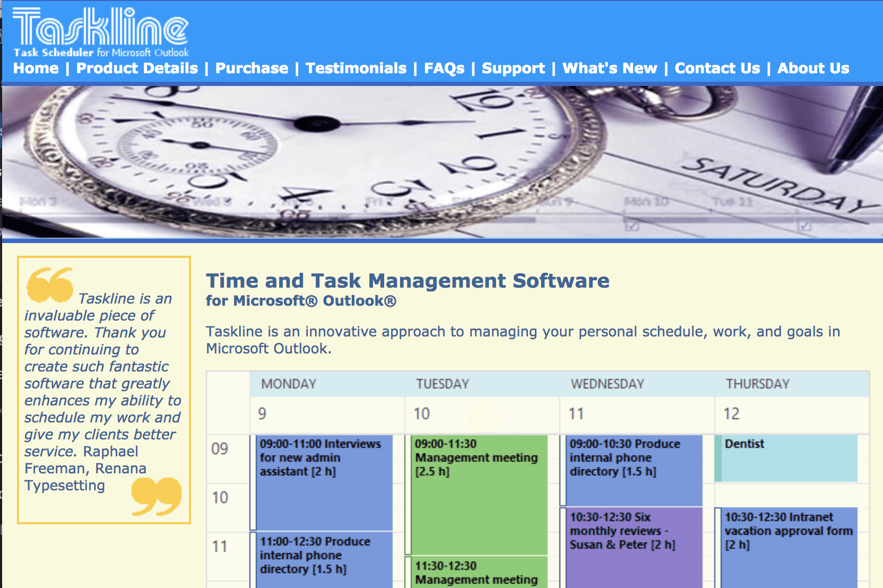Select date 10 in calendar
Image resolution: width=883 pixels, height=588 pixels.
point(422,414)
